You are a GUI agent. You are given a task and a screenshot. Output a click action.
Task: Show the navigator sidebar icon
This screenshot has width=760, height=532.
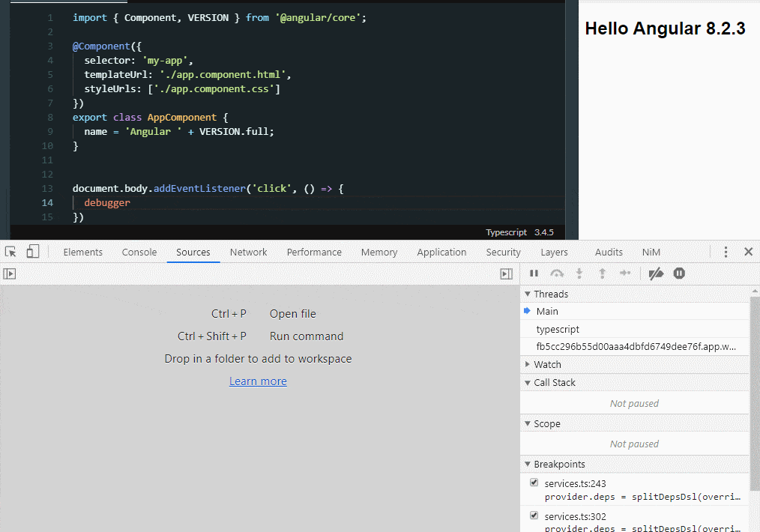pos(9,273)
